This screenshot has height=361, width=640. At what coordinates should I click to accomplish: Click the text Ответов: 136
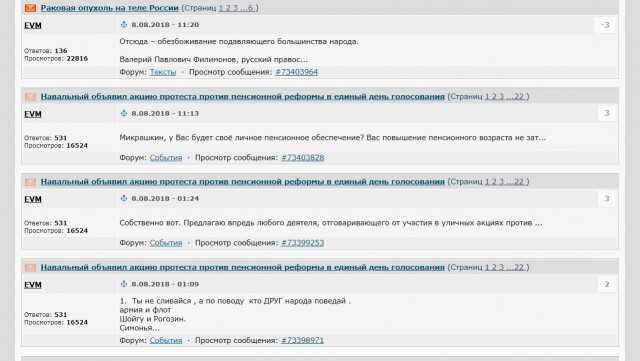[46, 51]
